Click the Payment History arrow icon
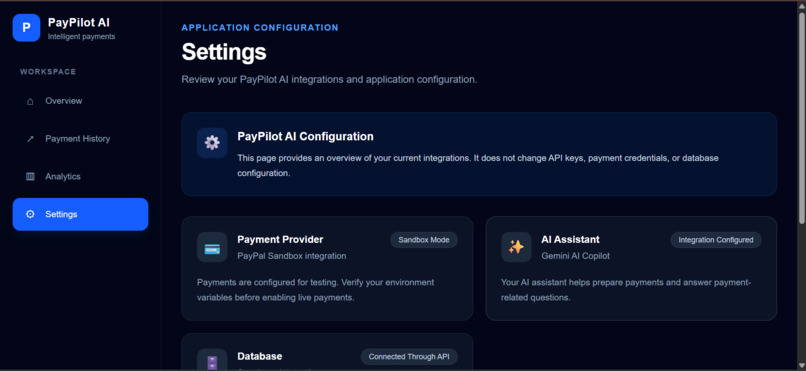Image resolution: width=806 pixels, height=371 pixels. coord(30,139)
